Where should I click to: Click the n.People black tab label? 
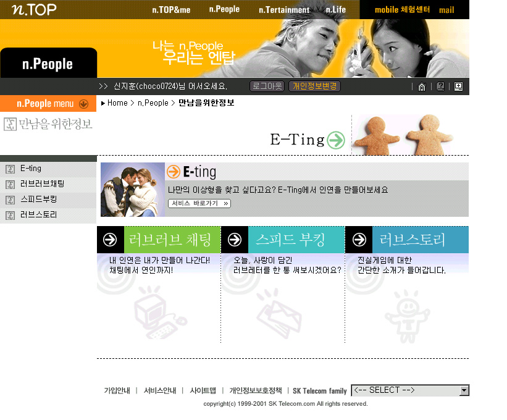(x=48, y=64)
